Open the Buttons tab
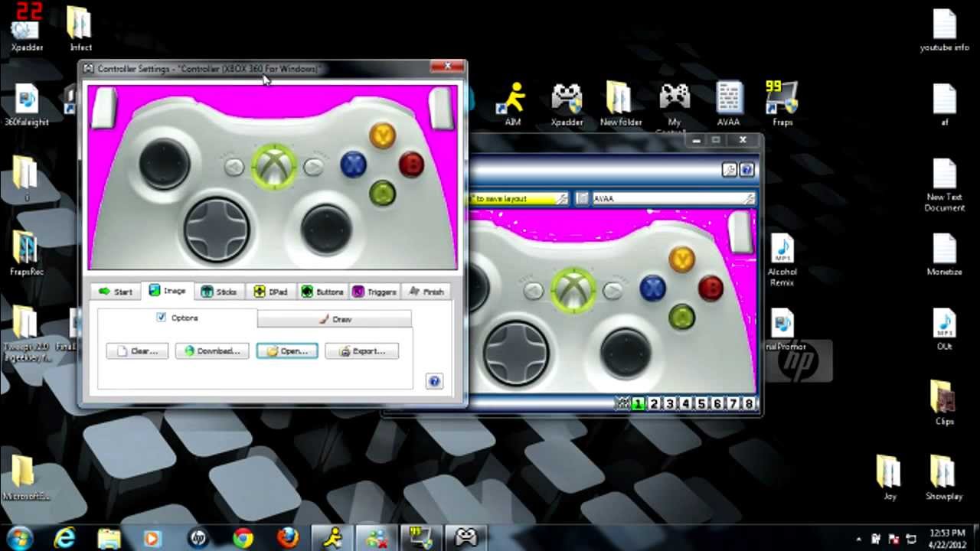Viewport: 980px width, 551px height. click(x=322, y=292)
